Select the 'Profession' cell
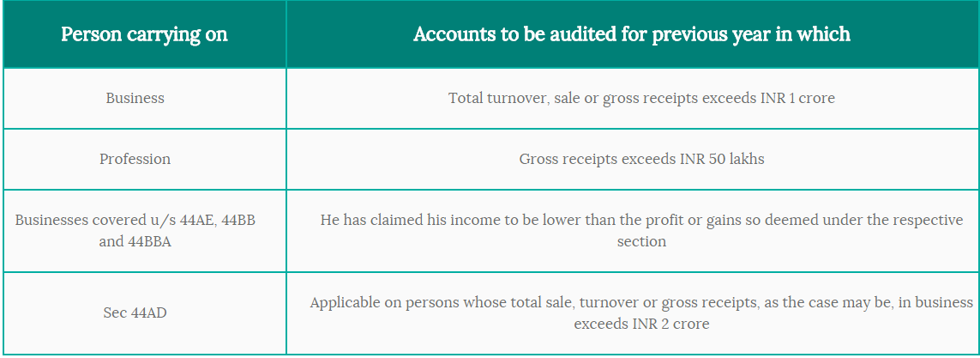This screenshot has width=980, height=358. tap(144, 159)
